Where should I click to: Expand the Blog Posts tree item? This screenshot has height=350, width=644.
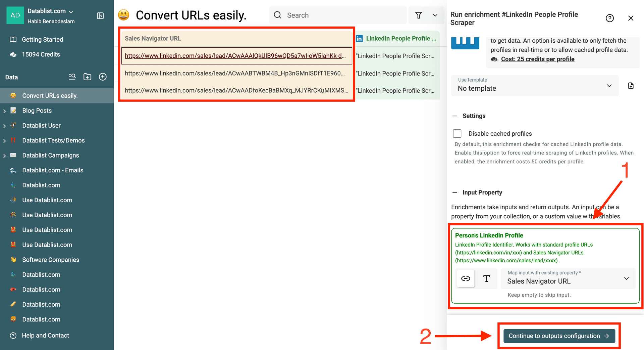(4, 110)
